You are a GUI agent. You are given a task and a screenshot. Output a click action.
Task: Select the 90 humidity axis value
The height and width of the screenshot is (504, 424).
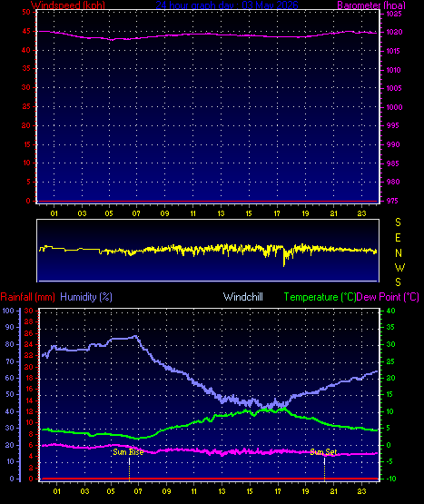point(10,327)
